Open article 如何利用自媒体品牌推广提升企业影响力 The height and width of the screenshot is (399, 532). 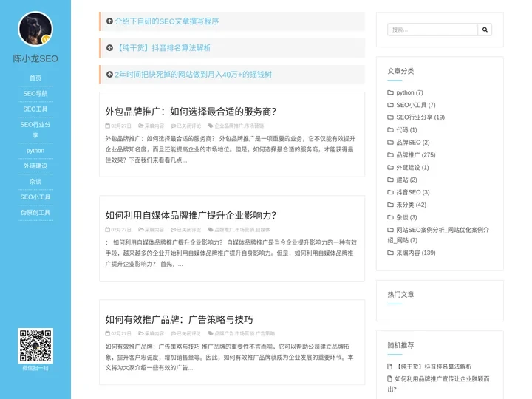click(191, 216)
